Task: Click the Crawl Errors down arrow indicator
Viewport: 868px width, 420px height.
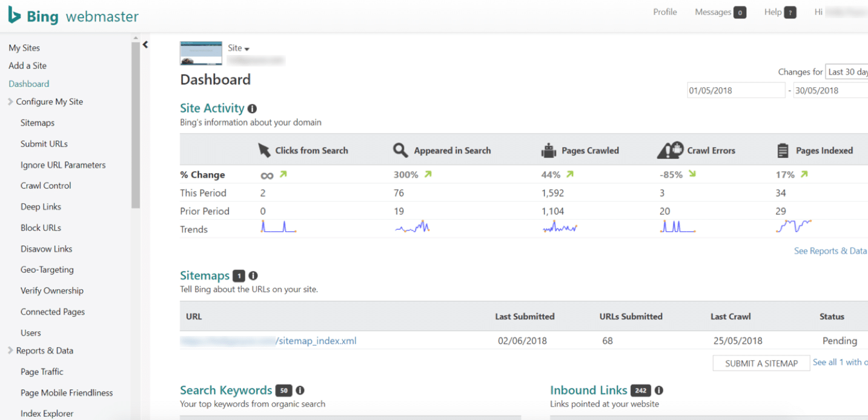Action: coord(692,174)
